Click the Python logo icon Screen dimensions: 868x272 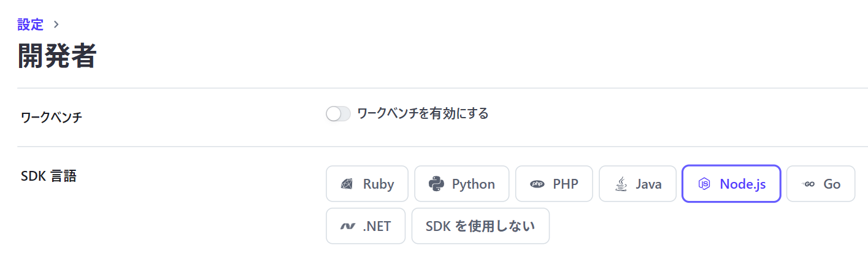coord(436,184)
